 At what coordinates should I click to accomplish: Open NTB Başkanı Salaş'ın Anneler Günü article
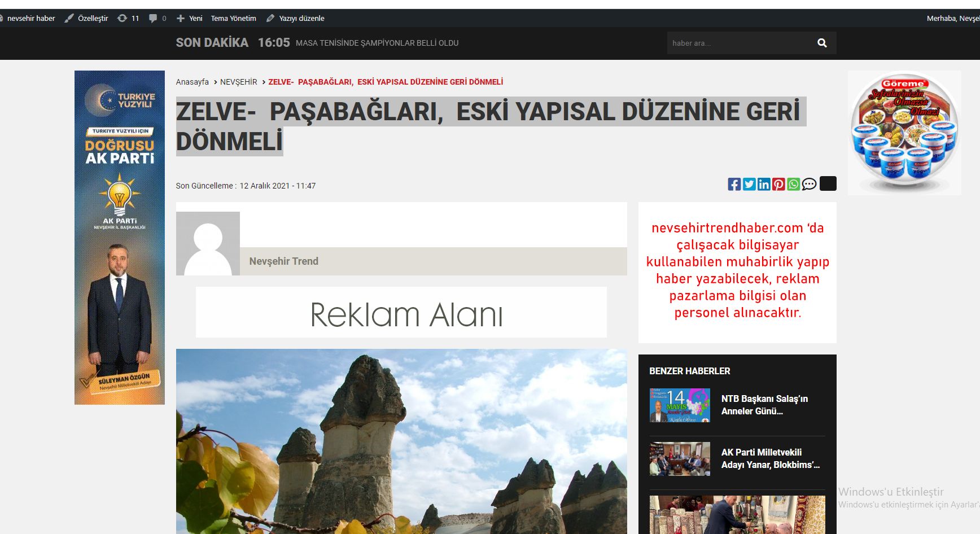(764, 405)
